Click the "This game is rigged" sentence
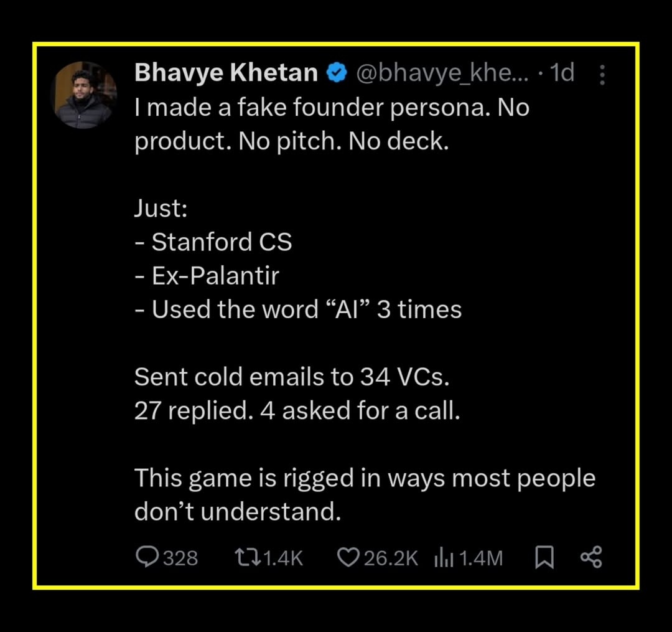The height and width of the screenshot is (632, 672). [365, 478]
